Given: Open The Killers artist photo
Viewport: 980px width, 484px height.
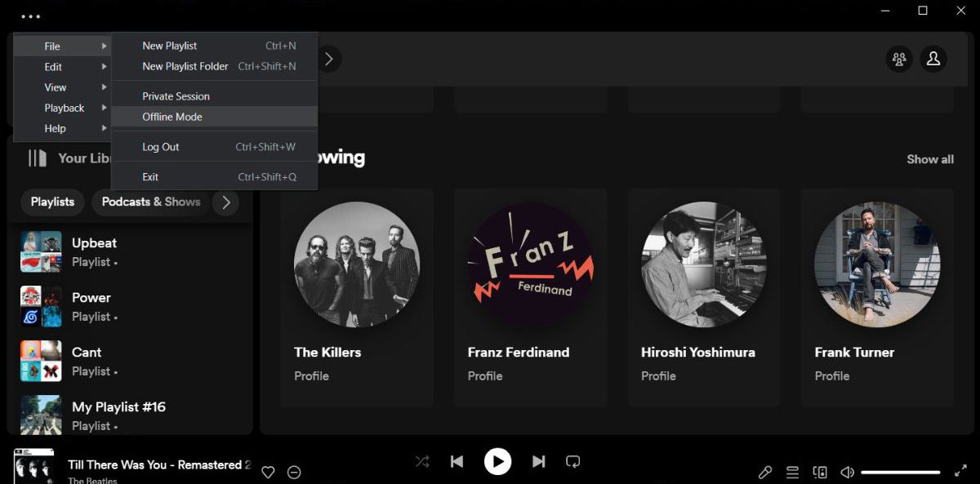Looking at the screenshot, I should (x=357, y=265).
